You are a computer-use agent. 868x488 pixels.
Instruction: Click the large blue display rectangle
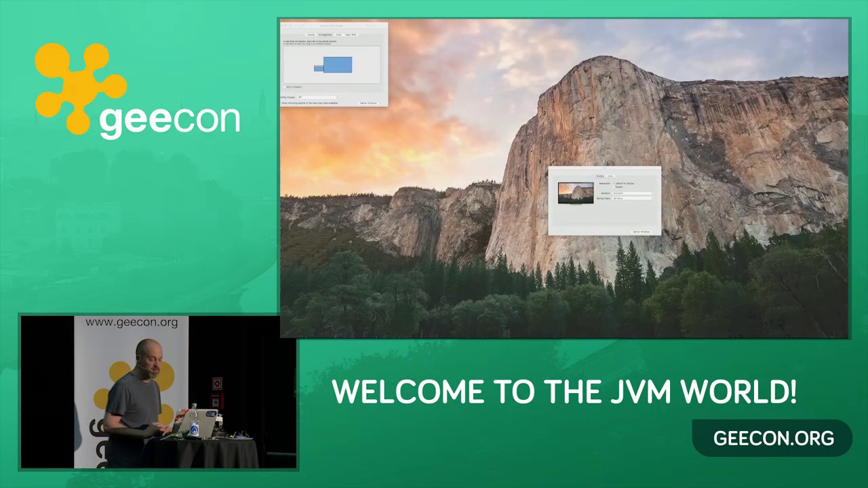[x=338, y=64]
